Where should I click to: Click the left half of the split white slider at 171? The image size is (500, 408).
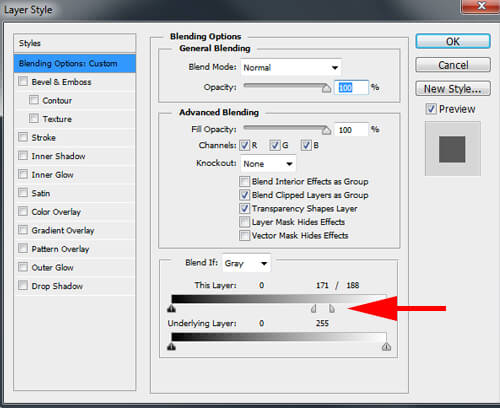point(313,309)
